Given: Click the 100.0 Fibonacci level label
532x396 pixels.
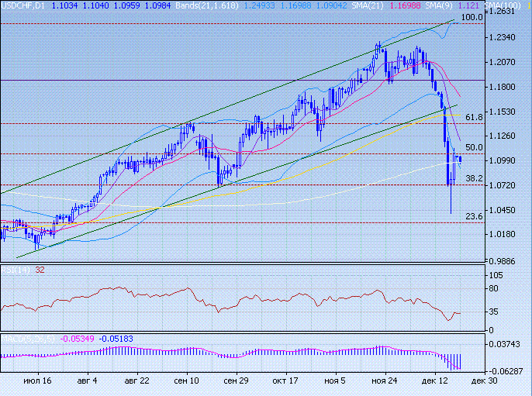Looking at the screenshot, I should (x=472, y=17).
